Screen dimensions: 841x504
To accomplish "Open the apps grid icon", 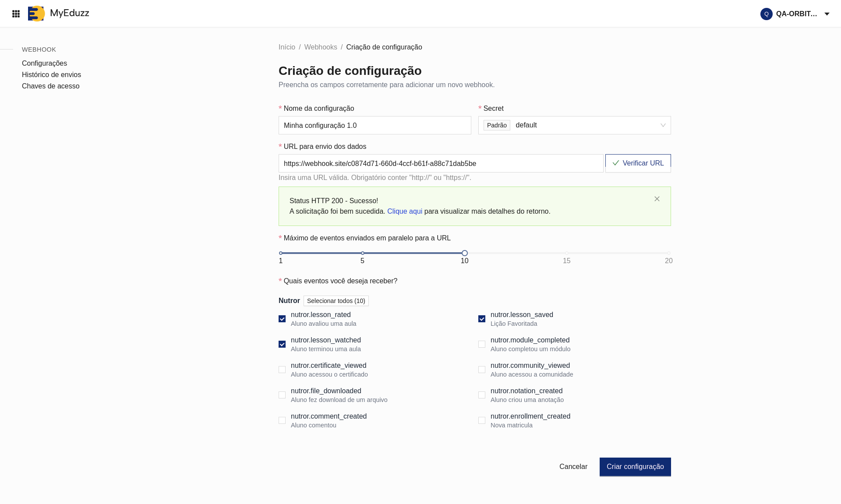I will pos(16,14).
